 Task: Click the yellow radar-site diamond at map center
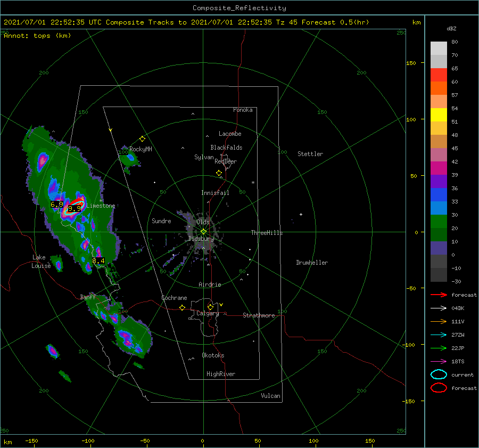pyautogui.click(x=203, y=232)
